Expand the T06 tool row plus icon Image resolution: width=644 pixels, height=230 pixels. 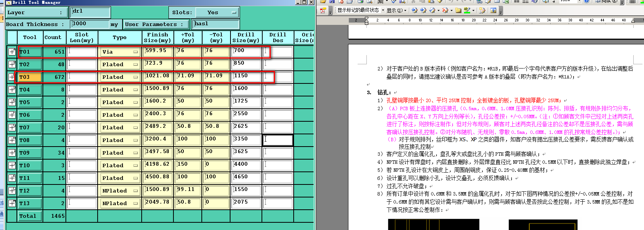pyautogui.click(x=12, y=115)
